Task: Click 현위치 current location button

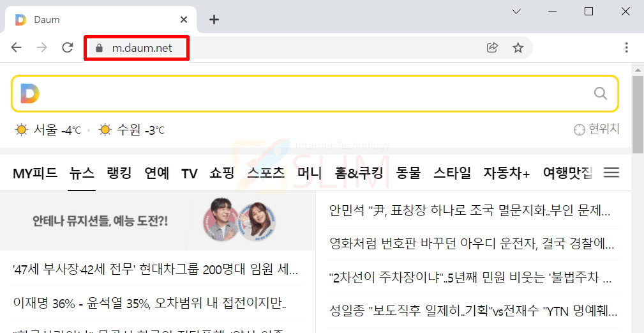Action: (x=596, y=130)
